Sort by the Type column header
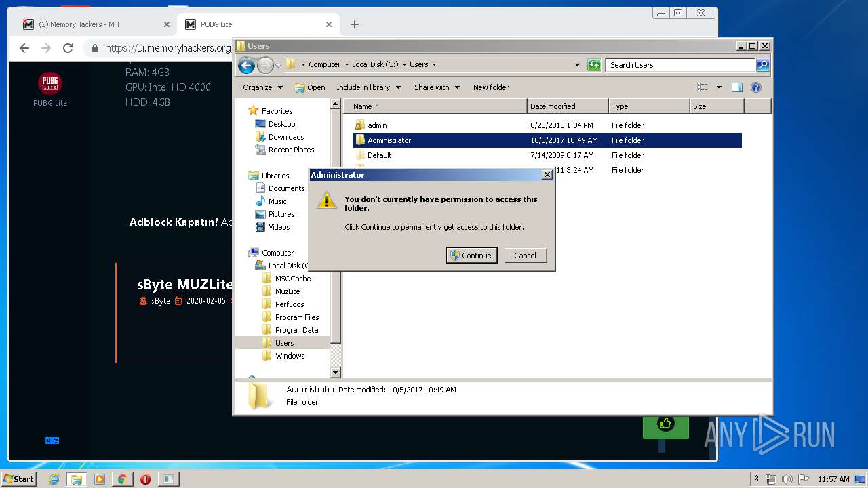This screenshot has height=488, width=868. (x=649, y=106)
